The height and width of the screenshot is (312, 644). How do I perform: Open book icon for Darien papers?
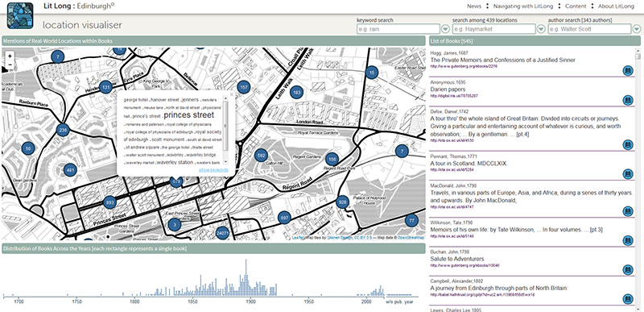tap(628, 100)
